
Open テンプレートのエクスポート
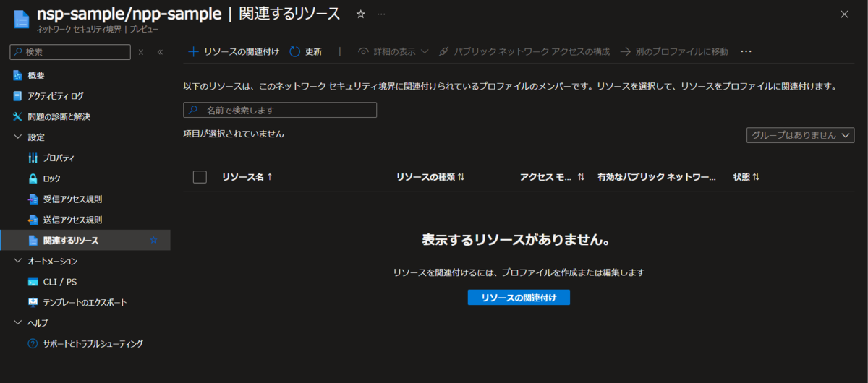(85, 302)
